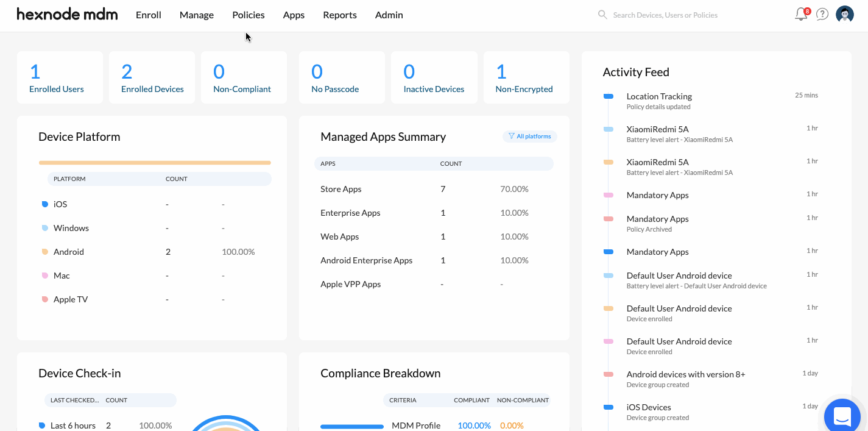
Task: Open the help question mark icon
Action: tap(822, 15)
